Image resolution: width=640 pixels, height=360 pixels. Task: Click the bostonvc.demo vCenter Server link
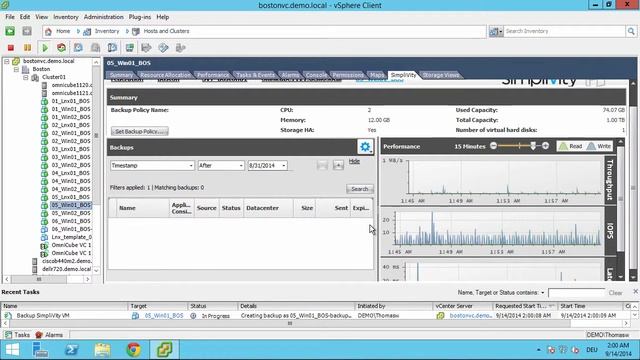click(470, 316)
